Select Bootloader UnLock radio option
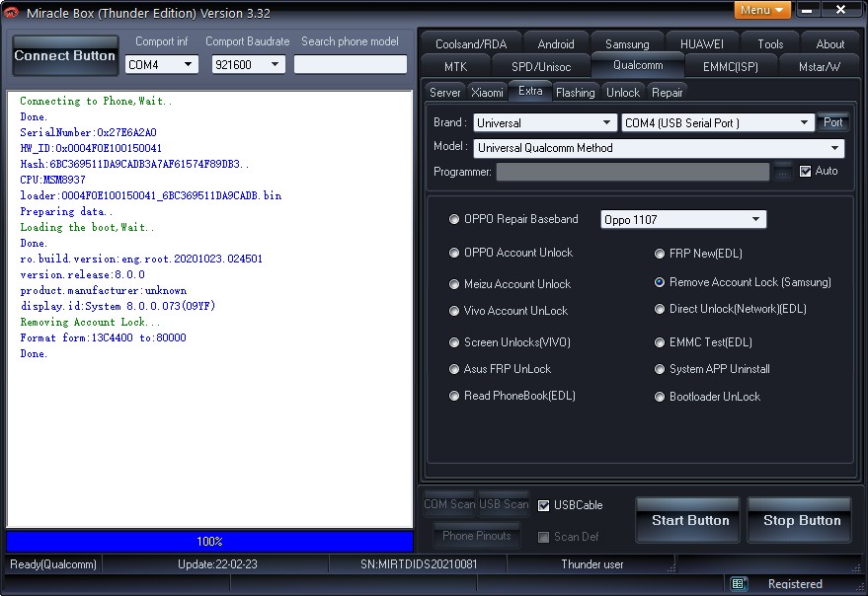The image size is (868, 596). [660, 397]
